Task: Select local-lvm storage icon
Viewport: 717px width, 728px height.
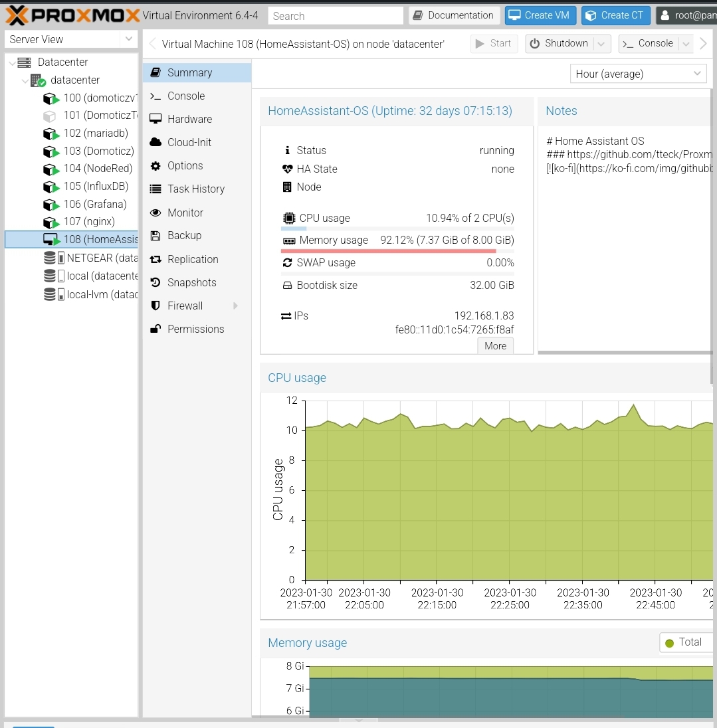Action: [54, 294]
